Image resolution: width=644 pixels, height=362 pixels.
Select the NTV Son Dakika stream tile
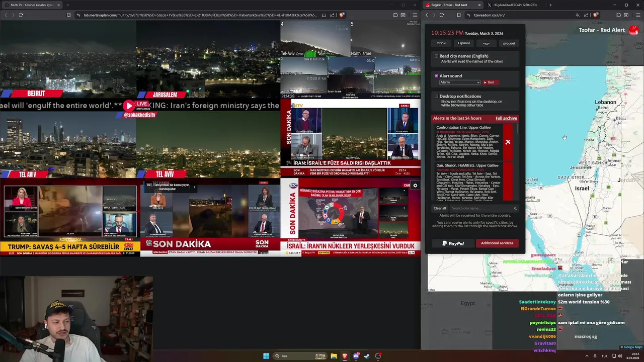[x=350, y=138]
